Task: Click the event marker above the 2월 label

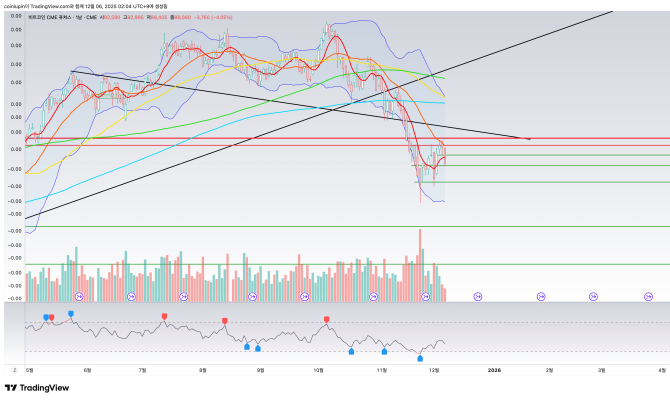Action: 541,296
